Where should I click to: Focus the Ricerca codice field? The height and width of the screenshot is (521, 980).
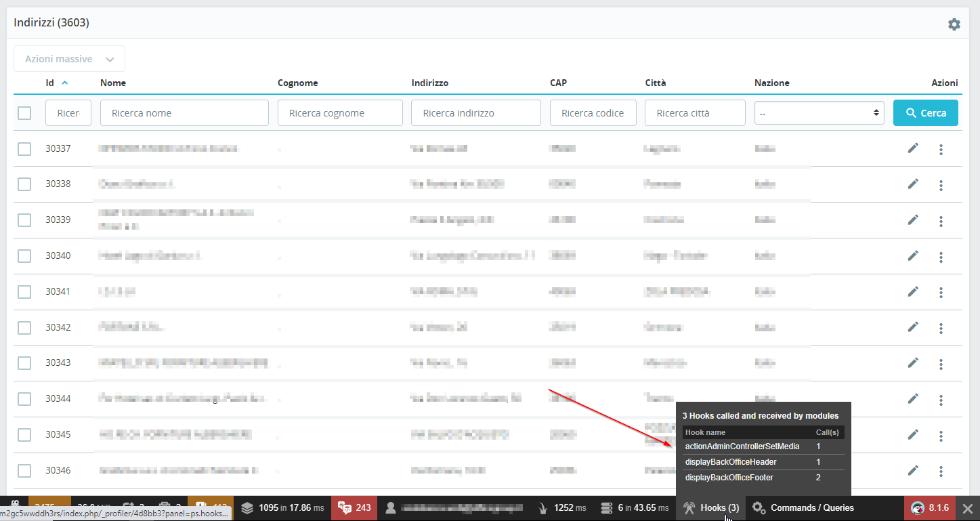pos(593,113)
